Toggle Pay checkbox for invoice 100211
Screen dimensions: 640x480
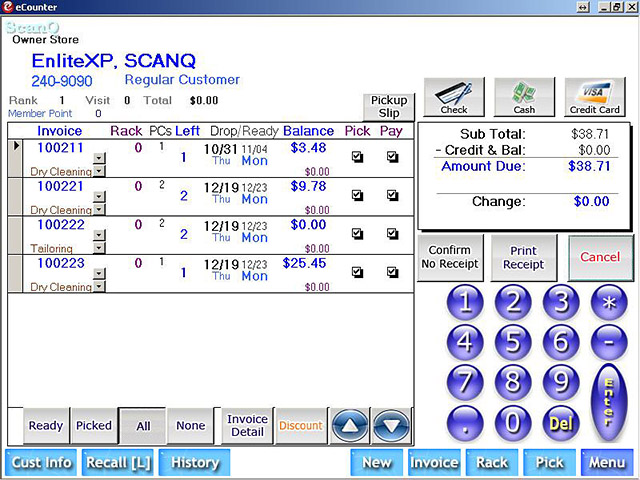coord(393,157)
